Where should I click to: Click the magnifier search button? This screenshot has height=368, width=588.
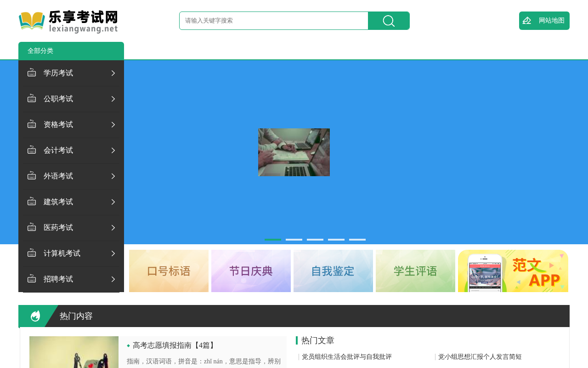point(389,21)
